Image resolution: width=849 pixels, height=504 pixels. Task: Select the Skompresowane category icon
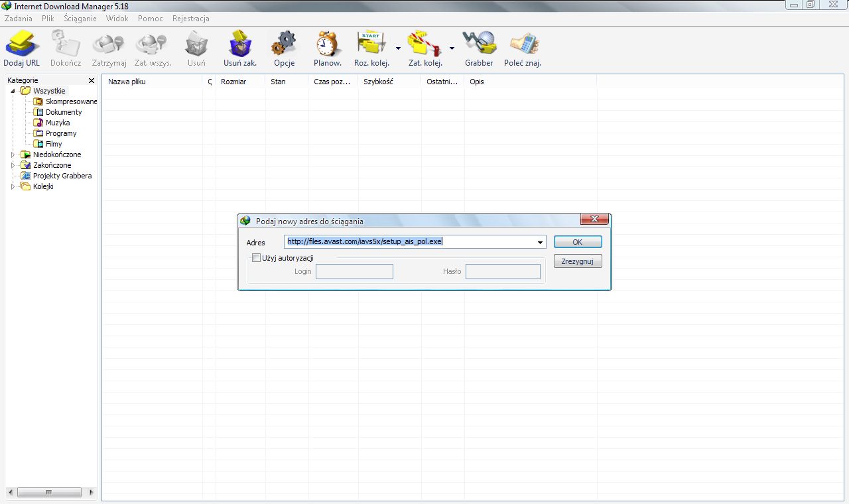pyautogui.click(x=39, y=101)
